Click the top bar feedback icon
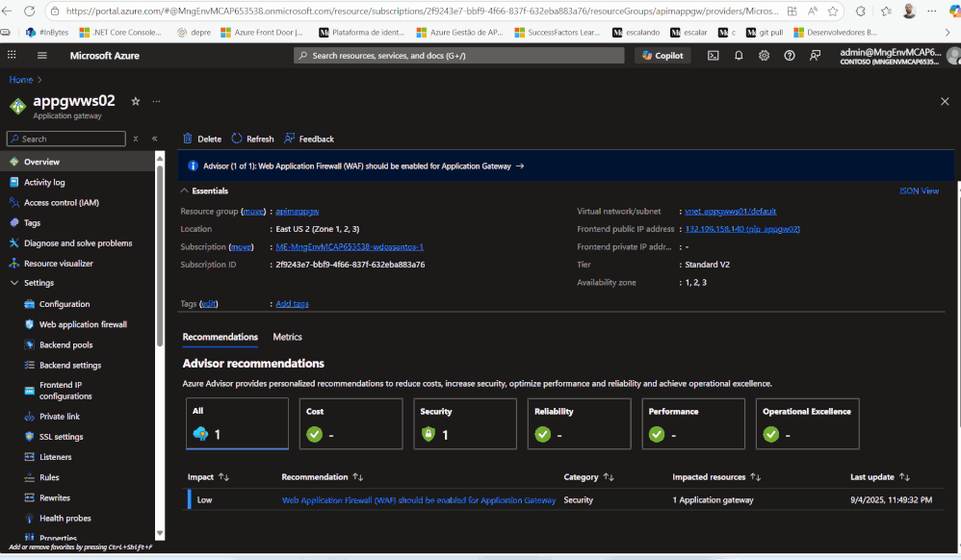 click(816, 55)
